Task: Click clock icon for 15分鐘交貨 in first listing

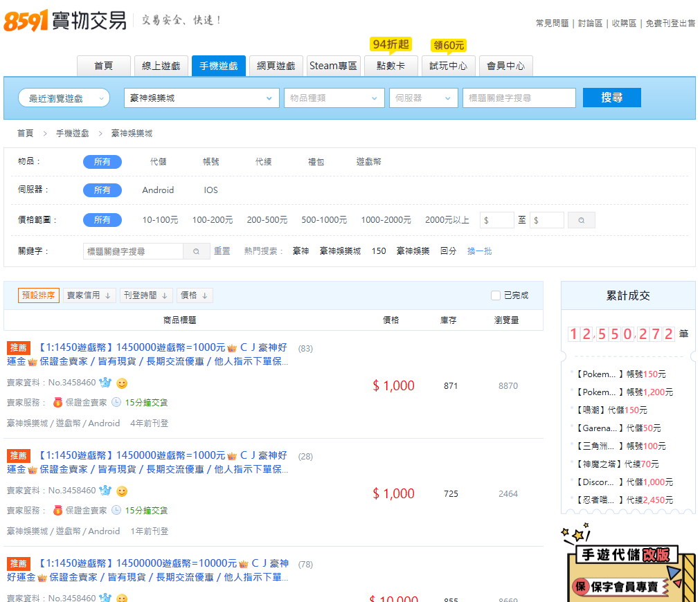Action: click(x=116, y=402)
